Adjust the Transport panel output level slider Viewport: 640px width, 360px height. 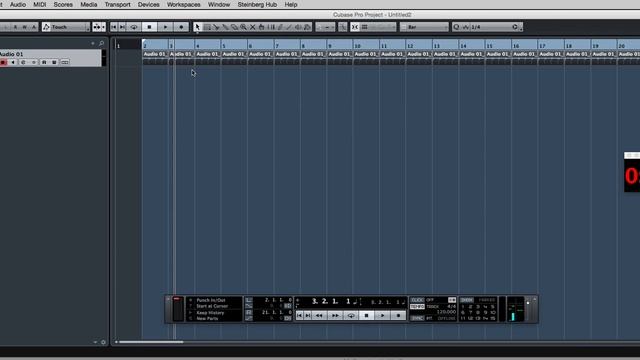tap(528, 303)
